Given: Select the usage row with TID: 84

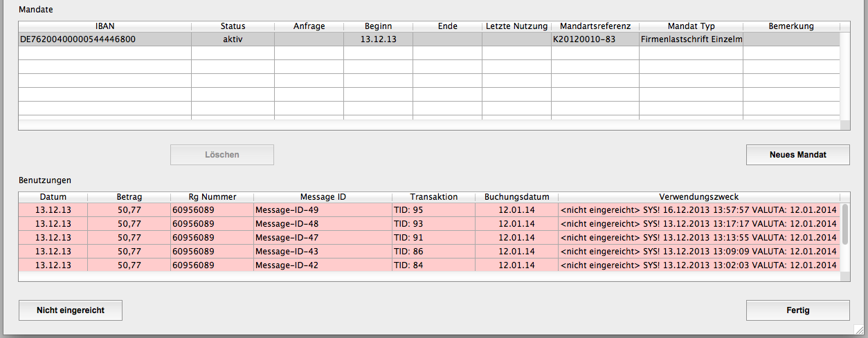Looking at the screenshot, I should pos(433,265).
